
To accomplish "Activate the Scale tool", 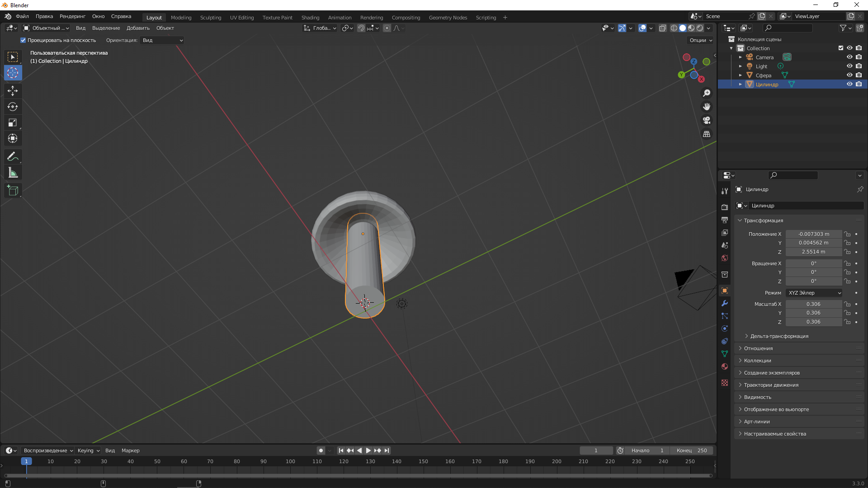I will click(13, 122).
